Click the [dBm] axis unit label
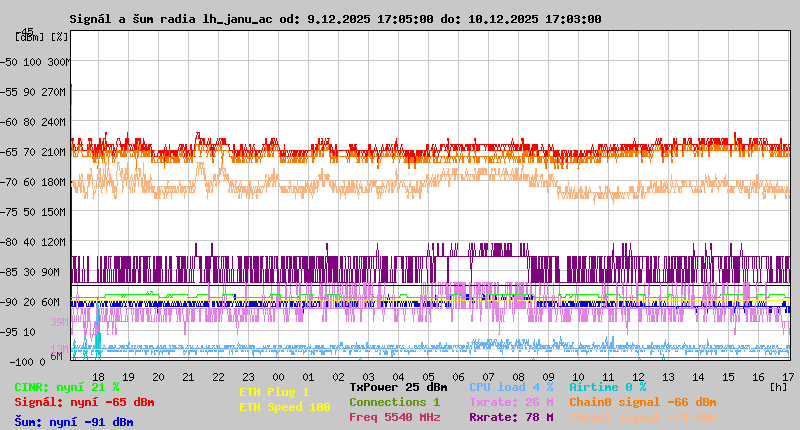 (x=30, y=37)
